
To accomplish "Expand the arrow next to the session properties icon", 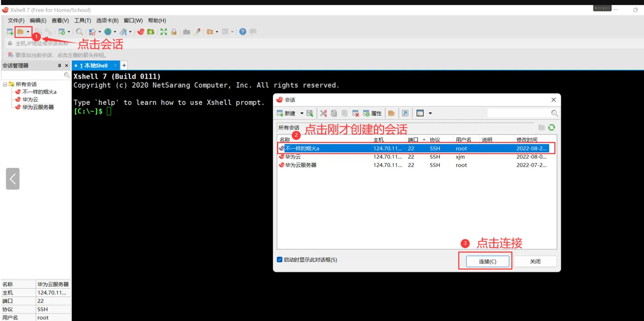I will pyautogui.click(x=69, y=32).
